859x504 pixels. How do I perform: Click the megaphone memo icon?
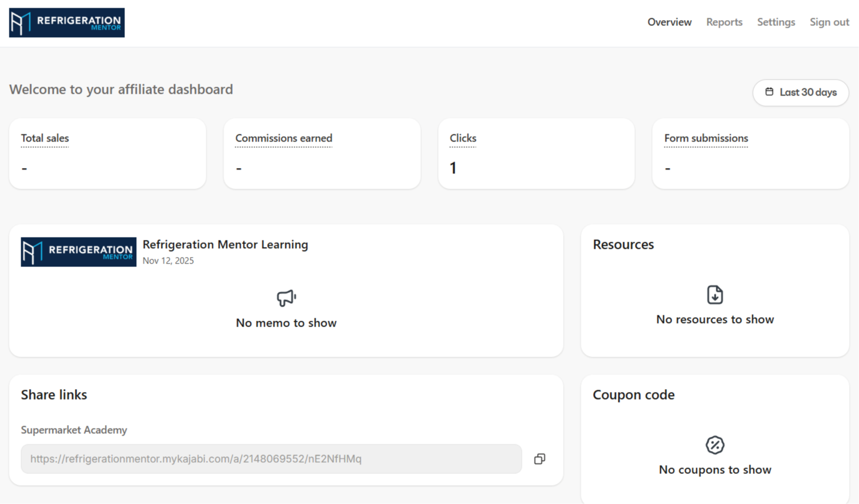coord(286,298)
